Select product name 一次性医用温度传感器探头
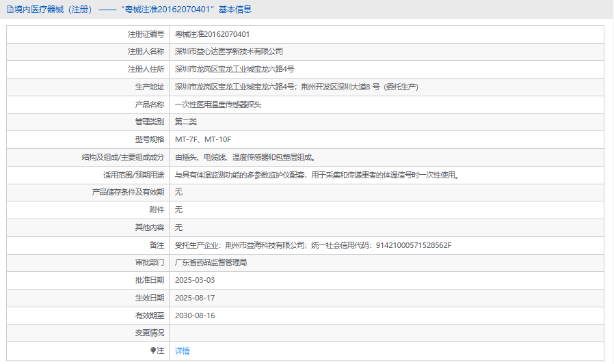Image resolution: width=614 pixels, height=364 pixels. tap(217, 104)
